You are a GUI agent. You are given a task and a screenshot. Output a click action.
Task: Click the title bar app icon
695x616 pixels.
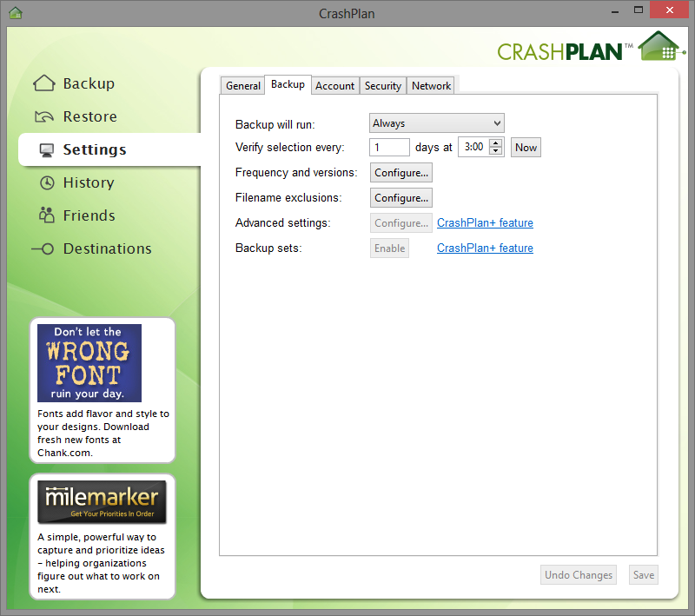coord(16,12)
